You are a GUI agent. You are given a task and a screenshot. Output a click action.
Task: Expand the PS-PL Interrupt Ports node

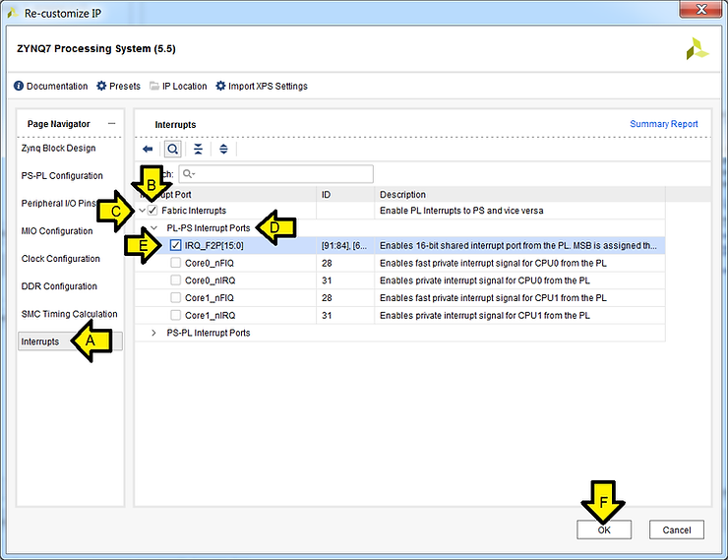pyautogui.click(x=153, y=334)
